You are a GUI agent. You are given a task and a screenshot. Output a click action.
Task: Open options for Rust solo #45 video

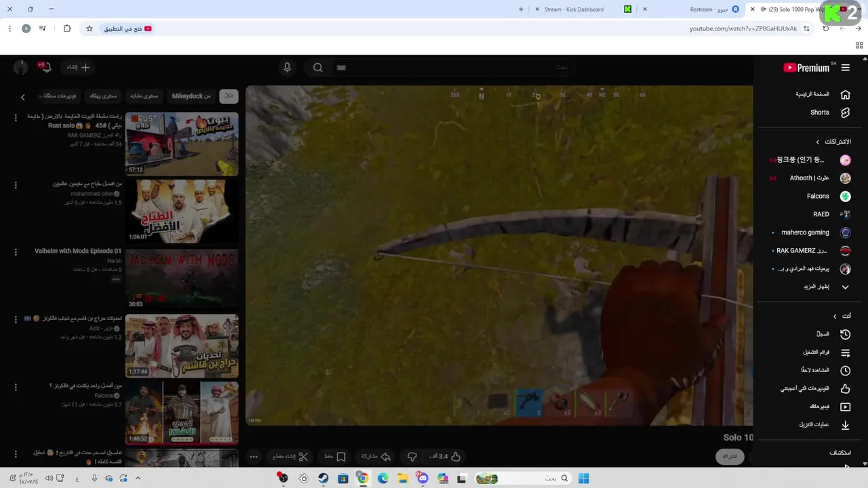tap(16, 118)
